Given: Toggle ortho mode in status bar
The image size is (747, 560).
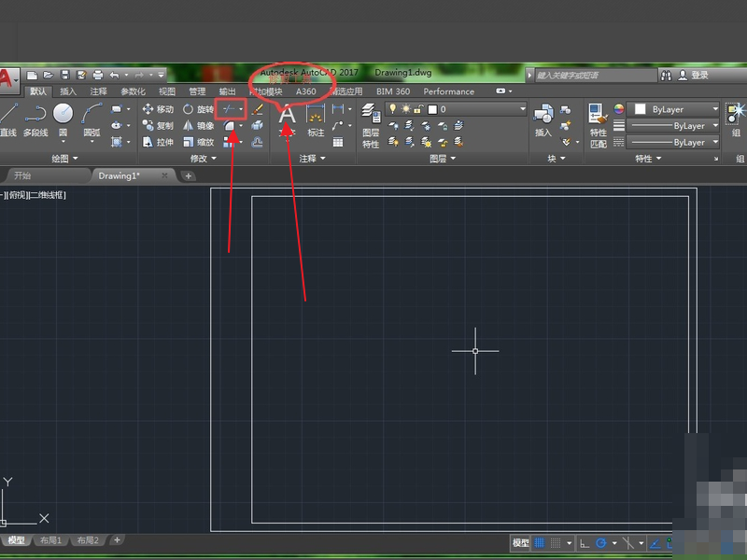Looking at the screenshot, I should tap(585, 543).
